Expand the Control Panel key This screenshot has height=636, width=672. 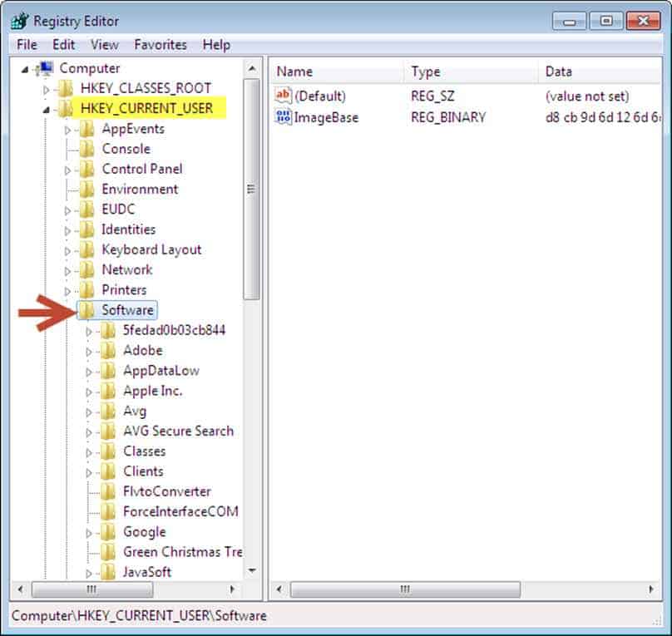67,170
